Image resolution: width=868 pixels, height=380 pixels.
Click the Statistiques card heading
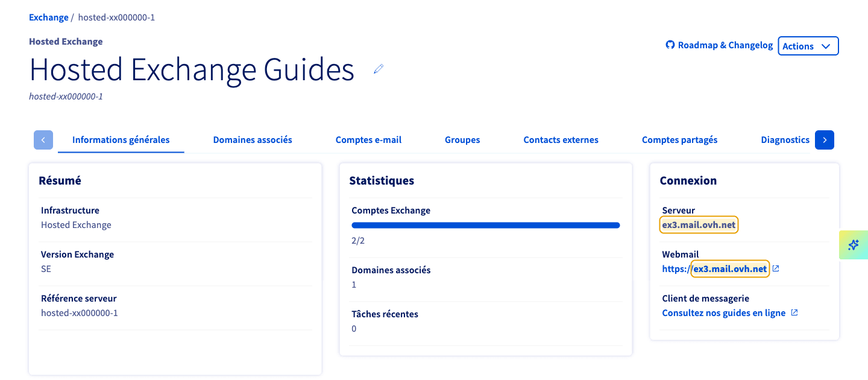[x=382, y=180]
